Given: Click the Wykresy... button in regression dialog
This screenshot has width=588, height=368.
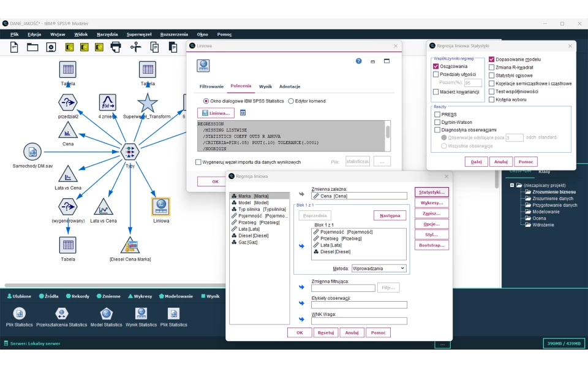Looking at the screenshot, I should tap(431, 202).
